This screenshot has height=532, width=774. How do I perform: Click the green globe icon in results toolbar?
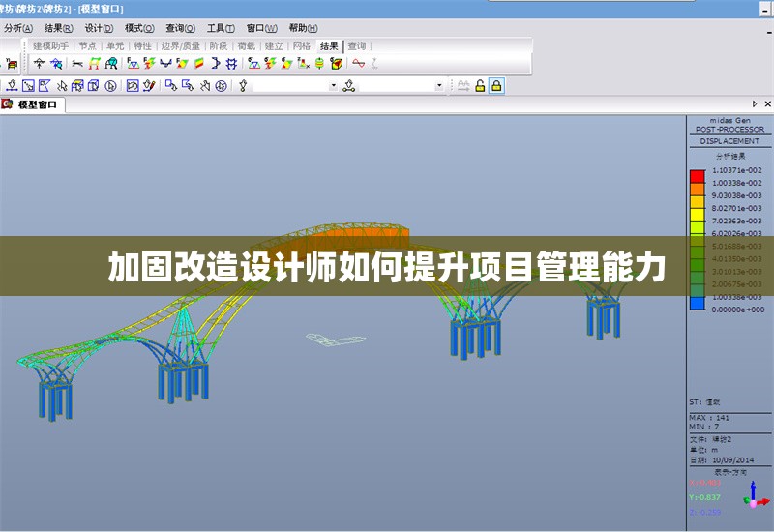(318, 64)
